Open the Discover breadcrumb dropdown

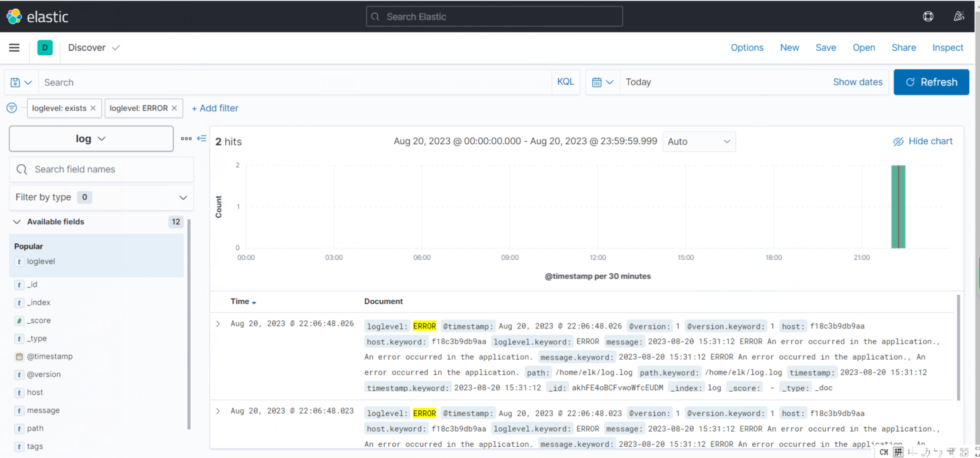click(x=94, y=48)
